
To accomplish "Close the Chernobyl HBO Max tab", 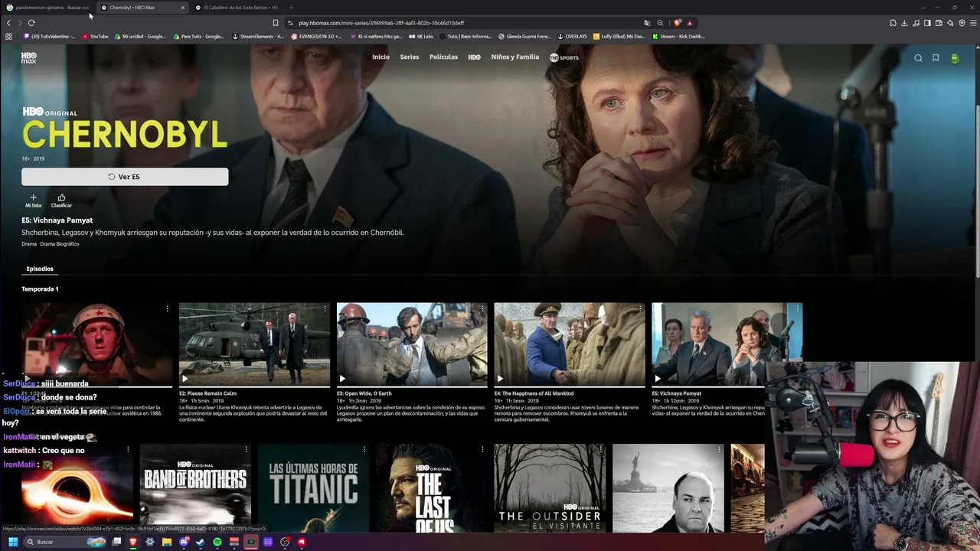I will click(x=183, y=8).
